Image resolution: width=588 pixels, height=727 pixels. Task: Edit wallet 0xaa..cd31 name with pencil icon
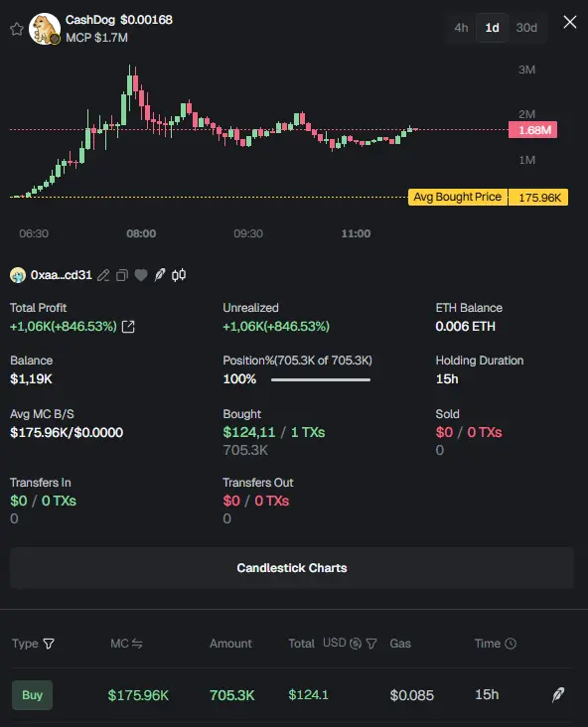[x=103, y=275]
